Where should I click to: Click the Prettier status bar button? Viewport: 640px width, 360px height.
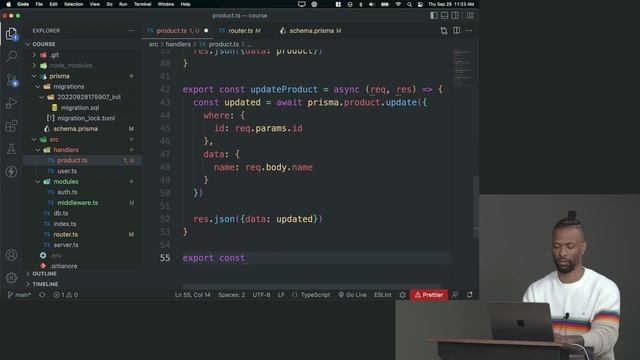pyautogui.click(x=429, y=295)
